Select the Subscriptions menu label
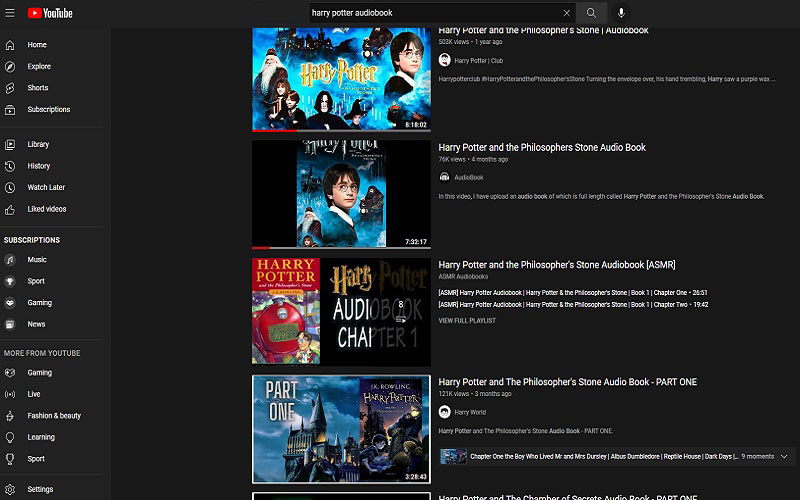This screenshot has height=500, width=800. [49, 110]
